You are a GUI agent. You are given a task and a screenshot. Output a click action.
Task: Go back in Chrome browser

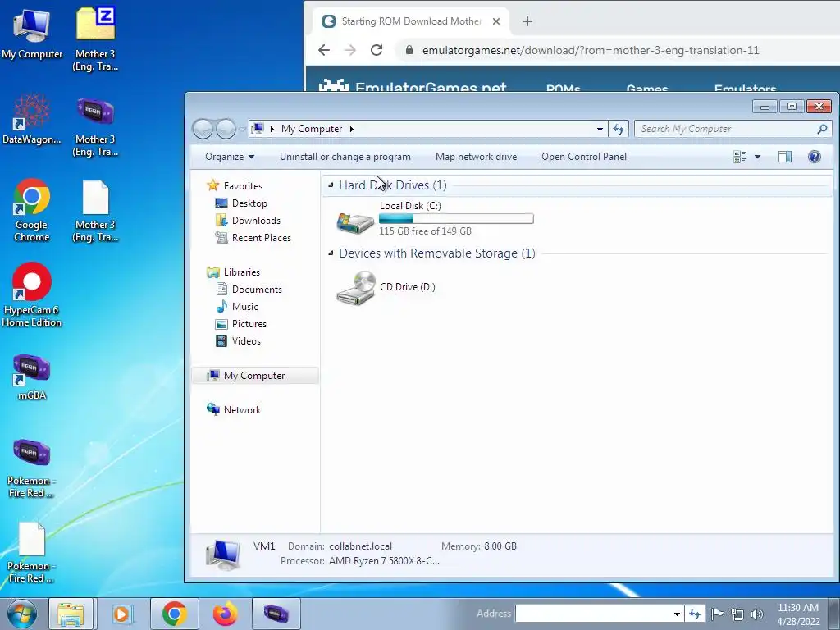coord(323,50)
